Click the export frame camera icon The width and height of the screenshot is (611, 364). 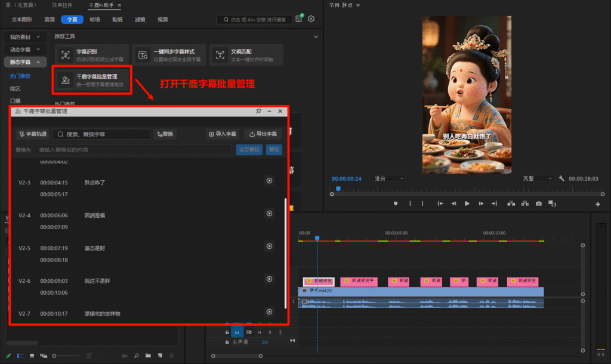539,203
